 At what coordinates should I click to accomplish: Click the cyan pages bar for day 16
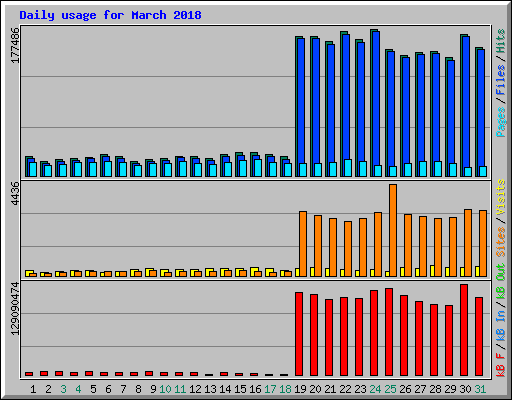[258, 168]
